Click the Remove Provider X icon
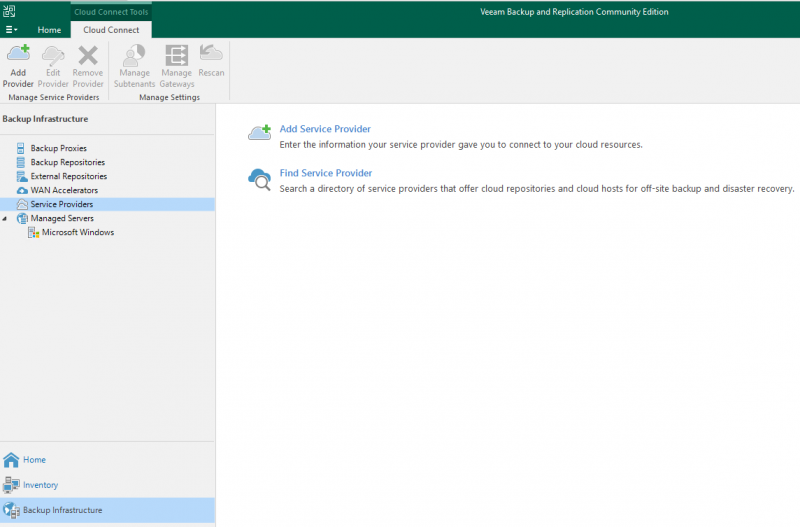 (x=88, y=56)
